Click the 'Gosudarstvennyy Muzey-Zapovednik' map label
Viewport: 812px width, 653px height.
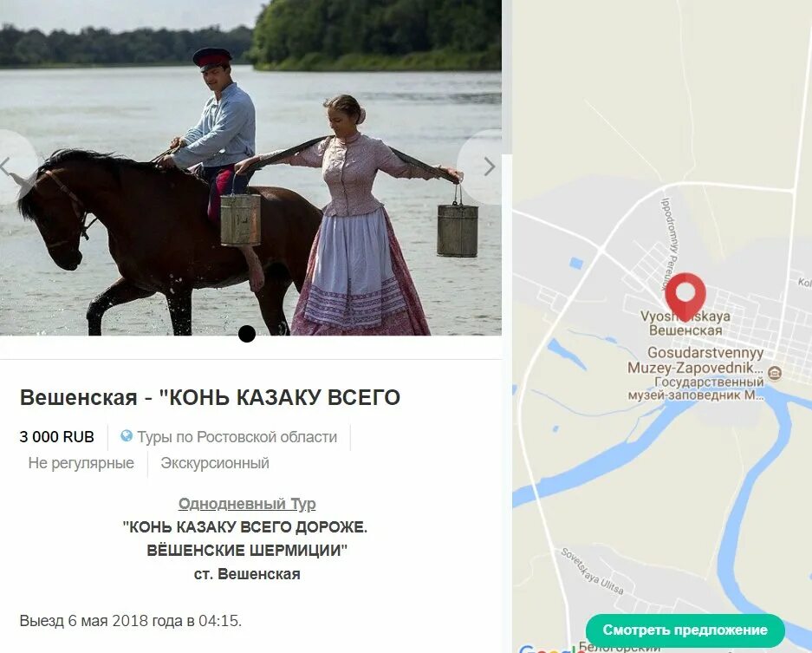tap(696, 360)
